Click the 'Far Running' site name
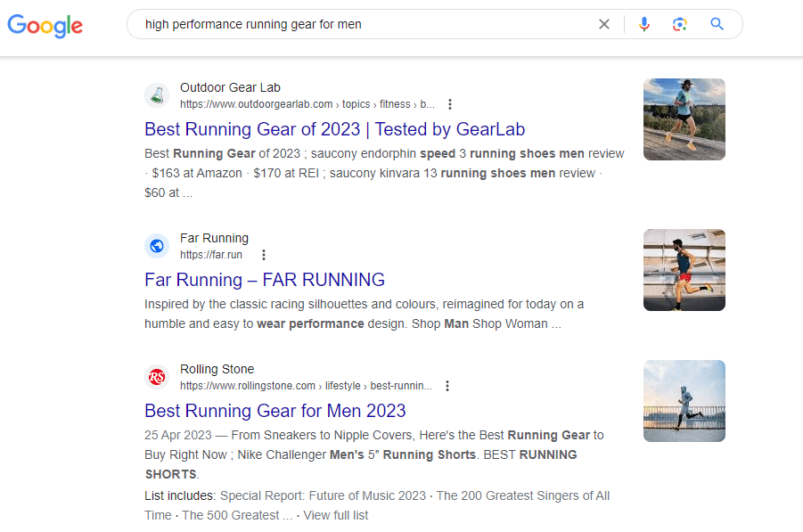Screen dimensions: 803x532 [x=214, y=238]
